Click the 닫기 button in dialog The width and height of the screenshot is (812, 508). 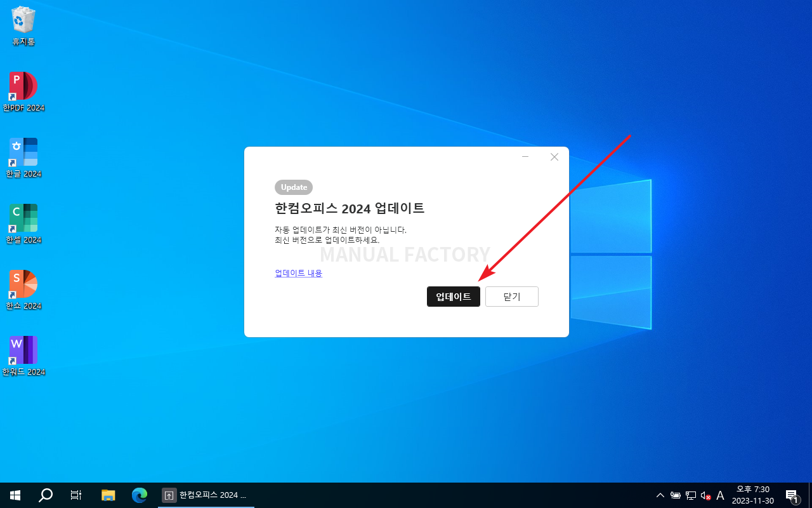pos(512,297)
